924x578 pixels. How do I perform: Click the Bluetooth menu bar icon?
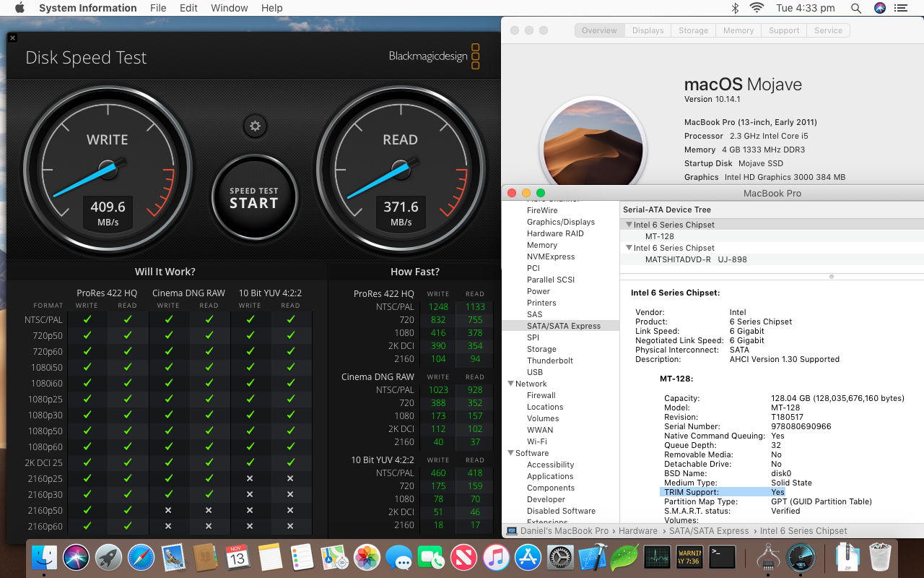[735, 8]
